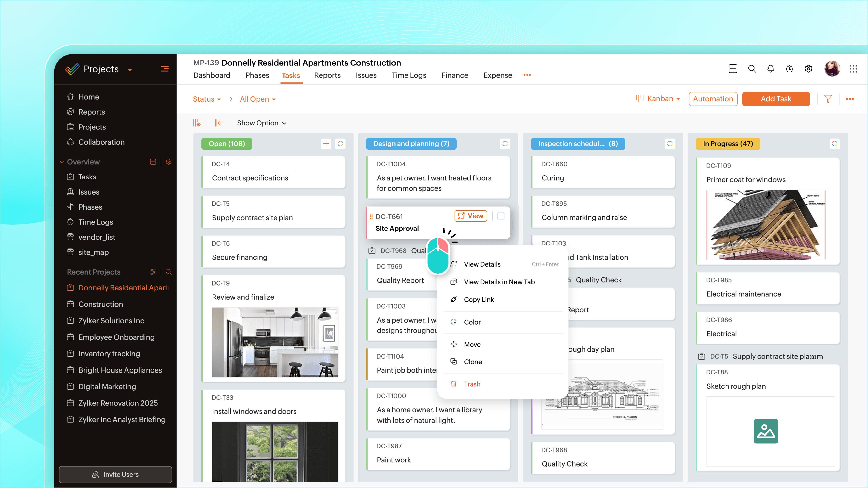Add a card with the plus icon in Open column
The image size is (868, 488).
(x=326, y=143)
